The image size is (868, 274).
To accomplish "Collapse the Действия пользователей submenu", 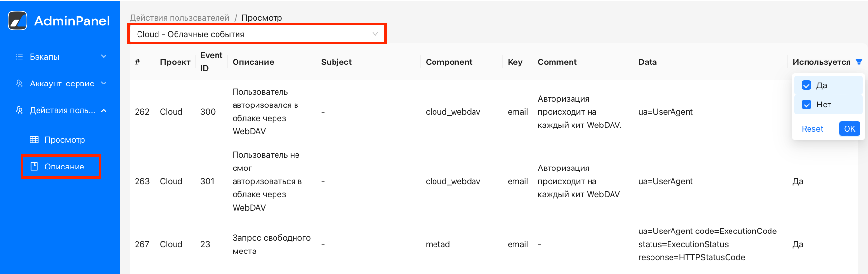I will [104, 111].
